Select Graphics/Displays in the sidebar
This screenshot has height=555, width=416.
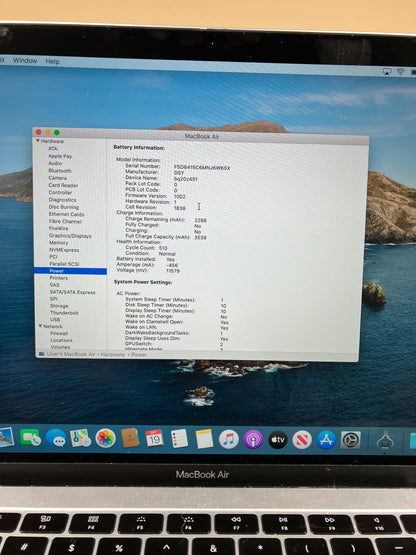pyautogui.click(x=70, y=235)
